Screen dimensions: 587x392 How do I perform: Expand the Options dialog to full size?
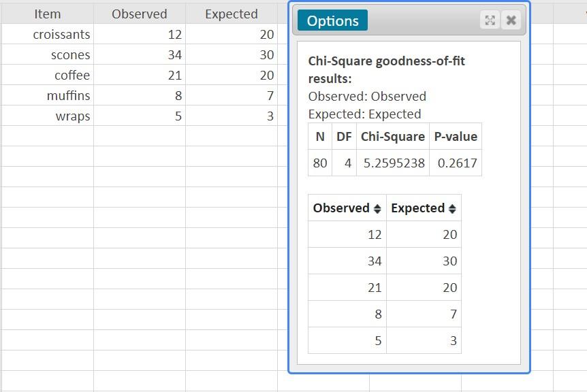click(x=490, y=20)
